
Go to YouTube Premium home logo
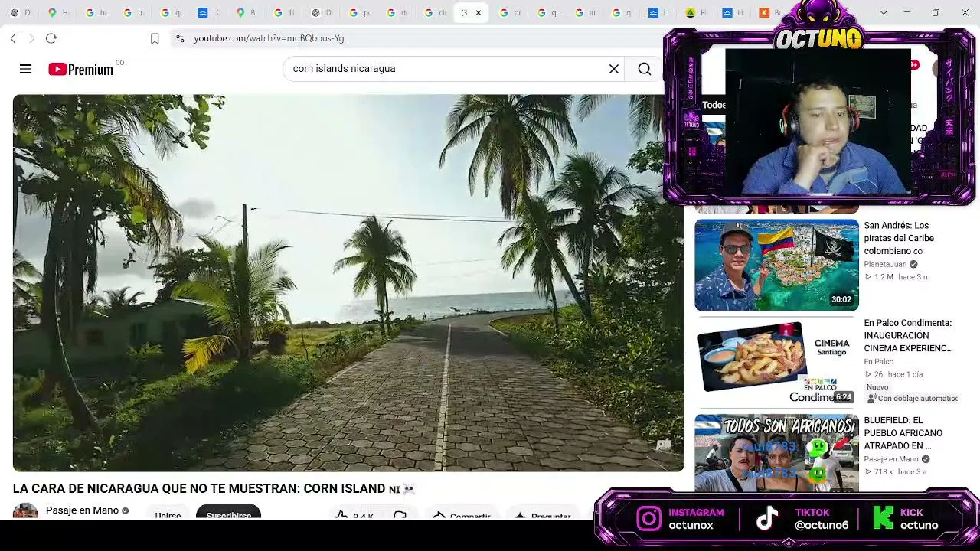[80, 70]
